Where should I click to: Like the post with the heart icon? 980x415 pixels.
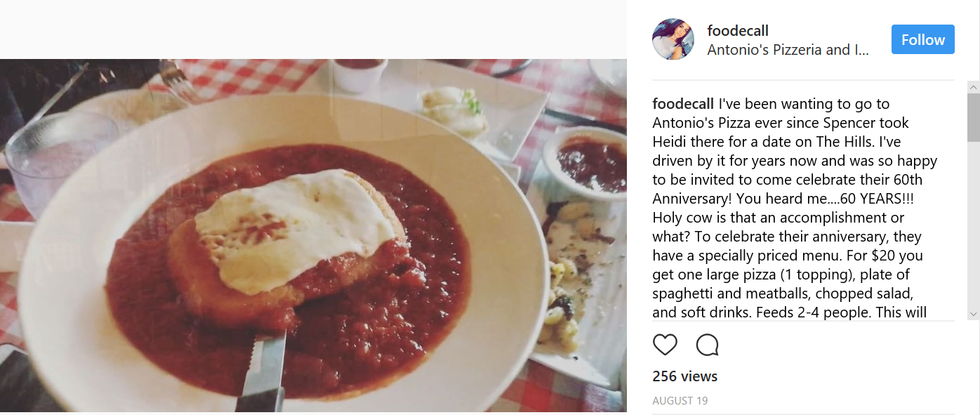click(665, 345)
